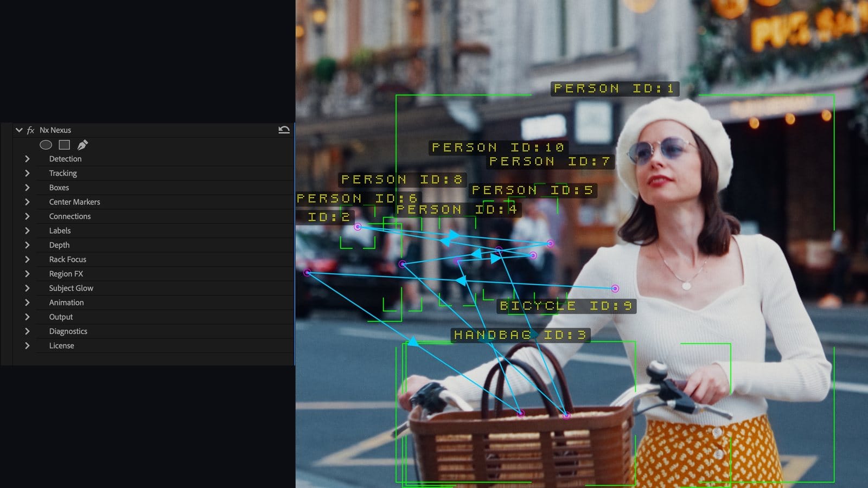The height and width of the screenshot is (488, 868).
Task: Click the Tracking property label
Action: 63,173
